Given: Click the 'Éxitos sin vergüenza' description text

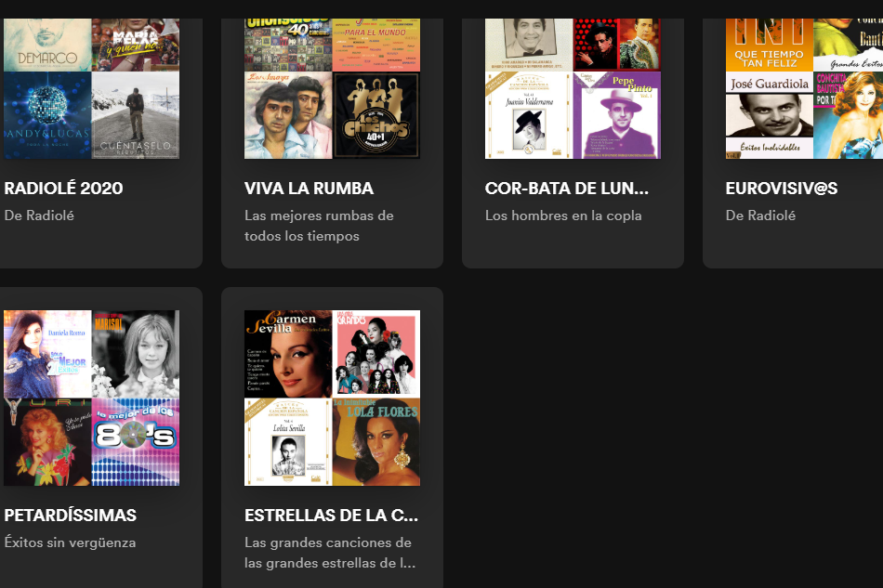Looking at the screenshot, I should point(70,542).
